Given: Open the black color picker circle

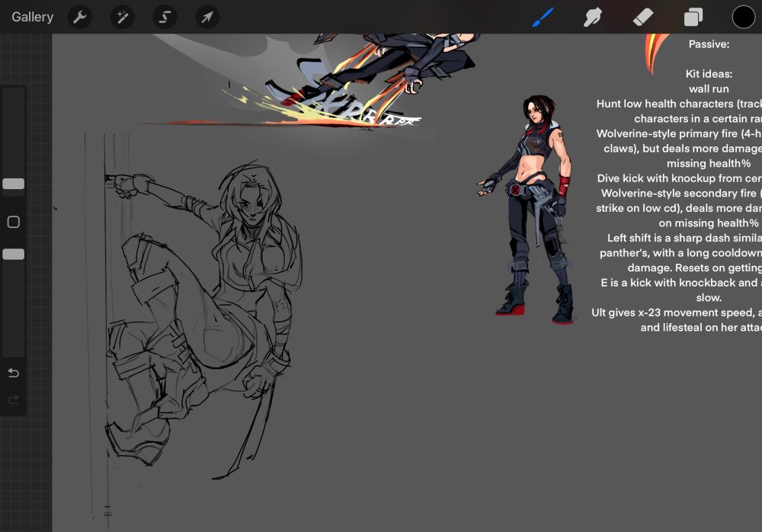Looking at the screenshot, I should pyautogui.click(x=744, y=17).
